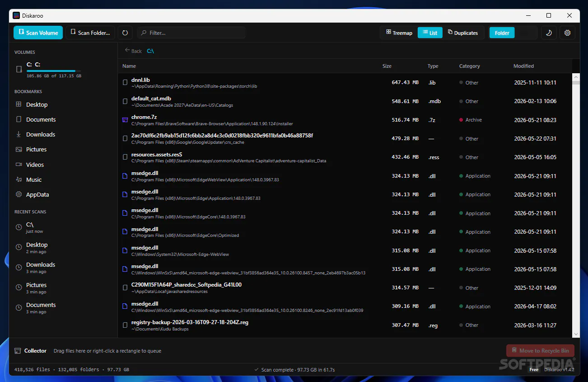Select the List view tab
Screen dimensions: 588x382
tap(430, 33)
